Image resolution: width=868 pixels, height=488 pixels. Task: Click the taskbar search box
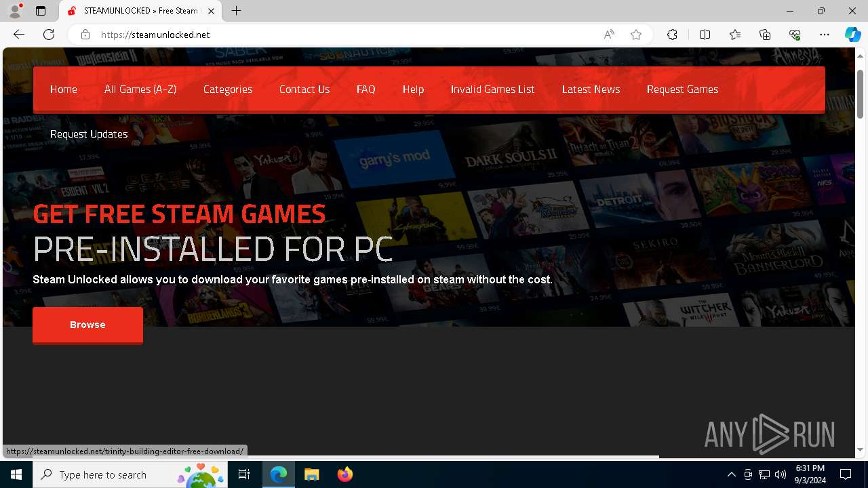(132, 474)
